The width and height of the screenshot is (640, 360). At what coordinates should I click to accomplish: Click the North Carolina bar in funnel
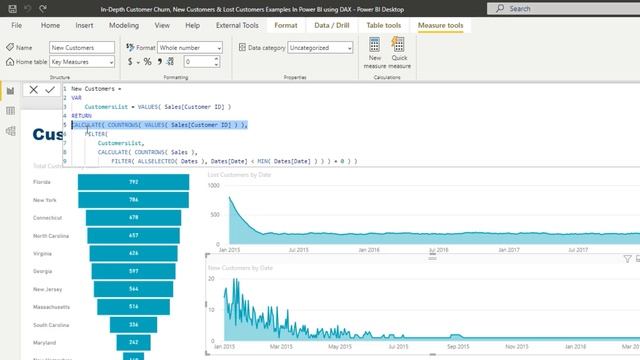tap(133, 236)
